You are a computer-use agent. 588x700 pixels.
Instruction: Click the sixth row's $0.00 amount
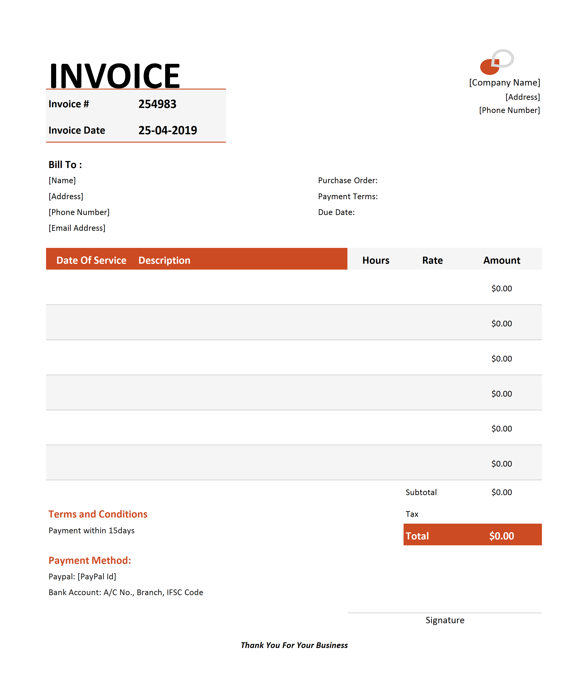tap(502, 464)
